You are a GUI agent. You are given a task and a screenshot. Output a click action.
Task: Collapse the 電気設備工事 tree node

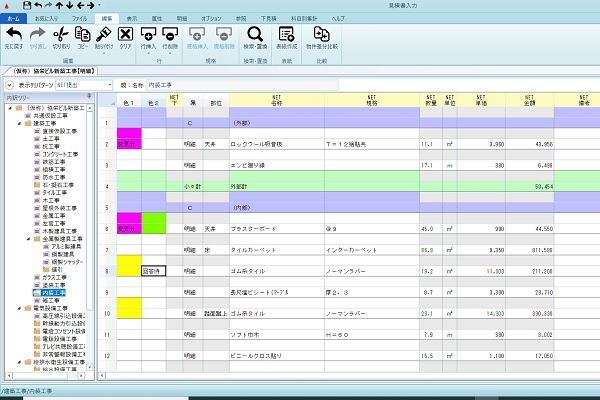click(19, 308)
